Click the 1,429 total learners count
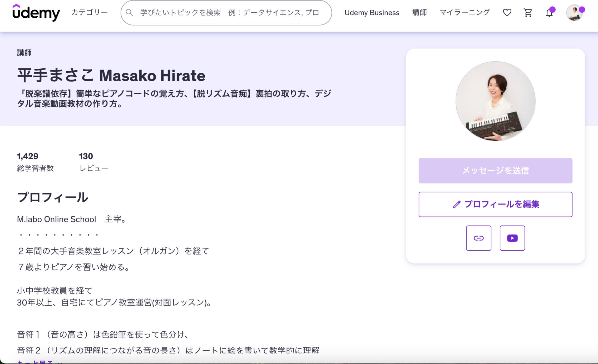Image resolution: width=598 pixels, height=364 pixels. 28,156
